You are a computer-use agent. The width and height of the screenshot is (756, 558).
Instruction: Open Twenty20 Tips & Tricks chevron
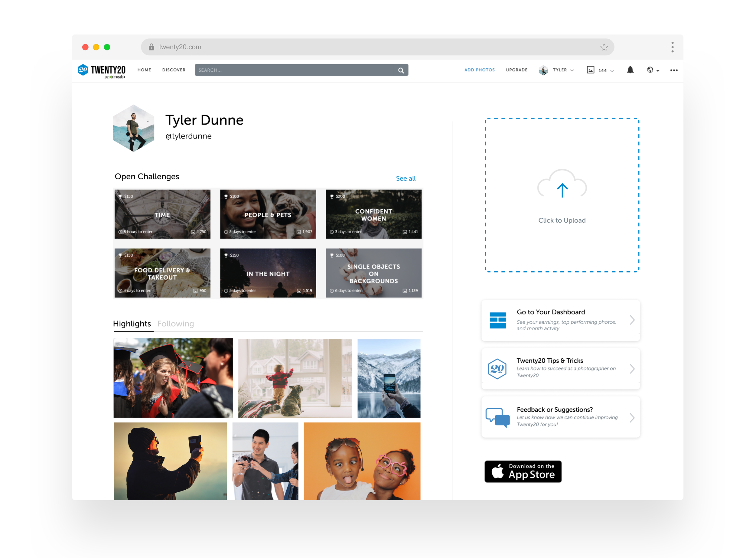(632, 368)
